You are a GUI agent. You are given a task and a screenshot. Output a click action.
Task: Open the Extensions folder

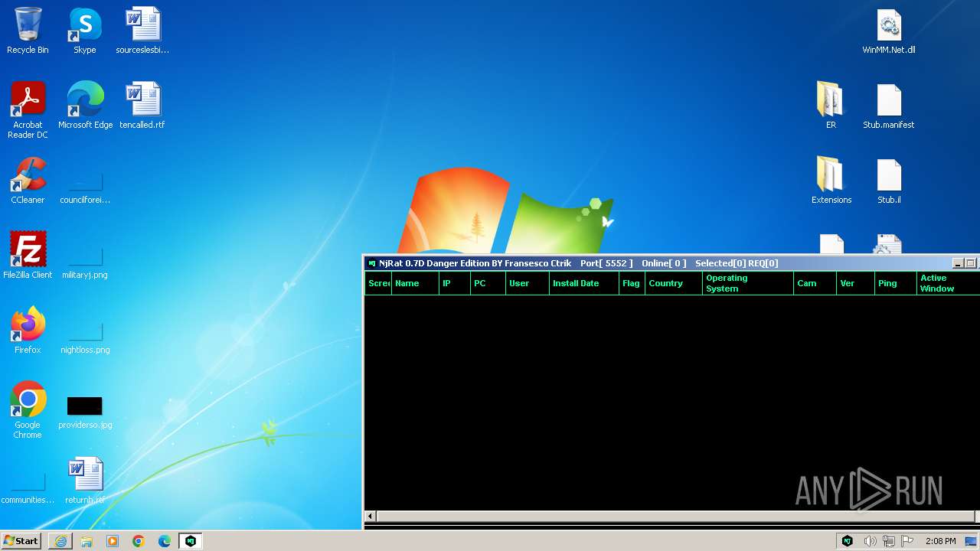(831, 181)
